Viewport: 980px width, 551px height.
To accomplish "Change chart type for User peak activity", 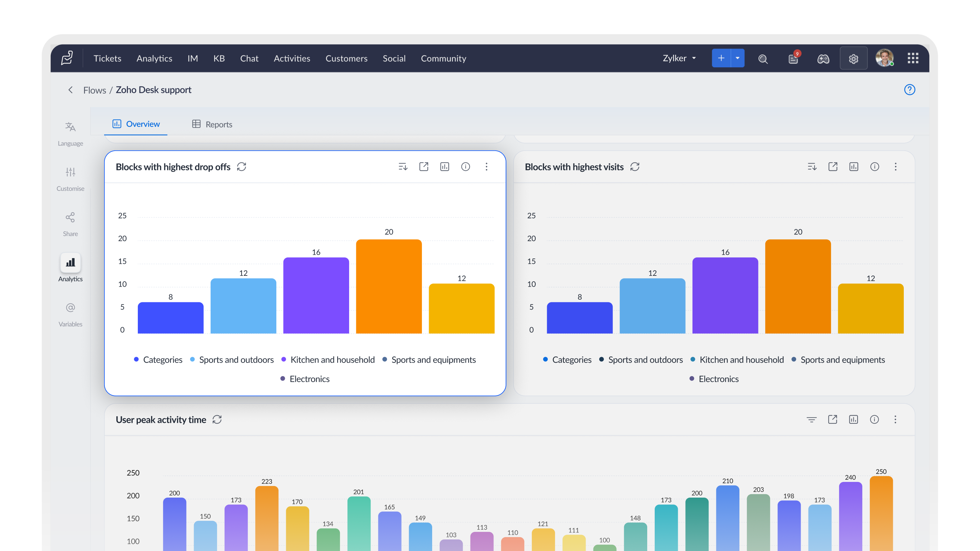I will click(853, 419).
